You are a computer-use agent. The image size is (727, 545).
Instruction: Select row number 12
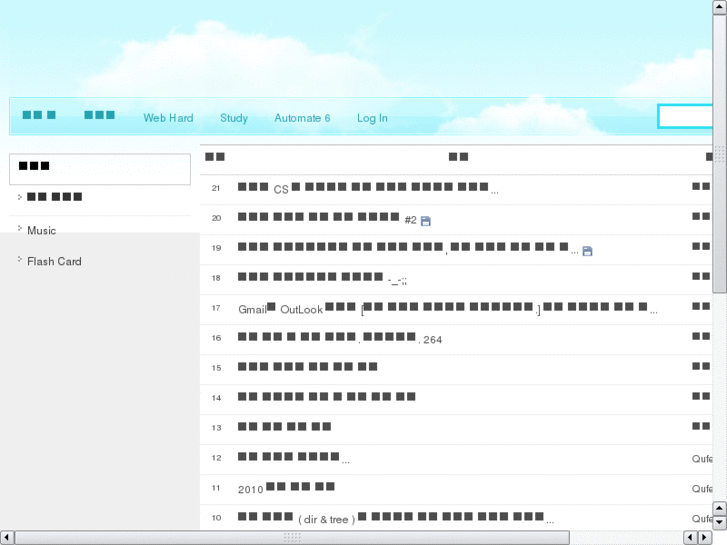(x=216, y=458)
